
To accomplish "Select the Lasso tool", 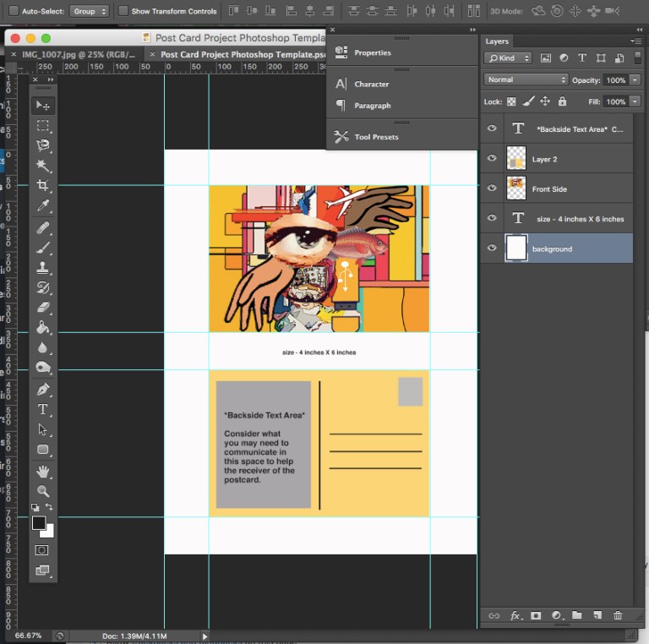I will coord(42,145).
